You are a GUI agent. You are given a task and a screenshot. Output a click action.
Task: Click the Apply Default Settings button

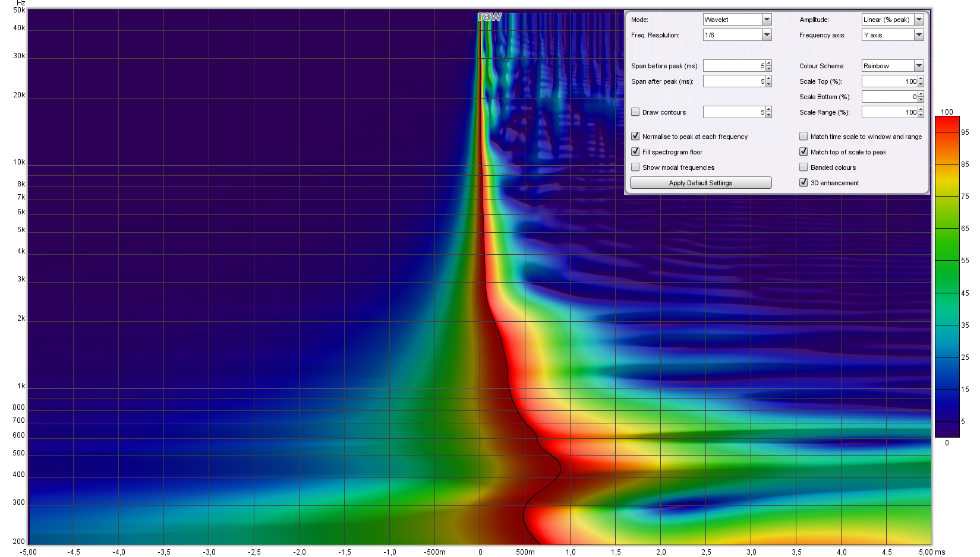pyautogui.click(x=701, y=183)
